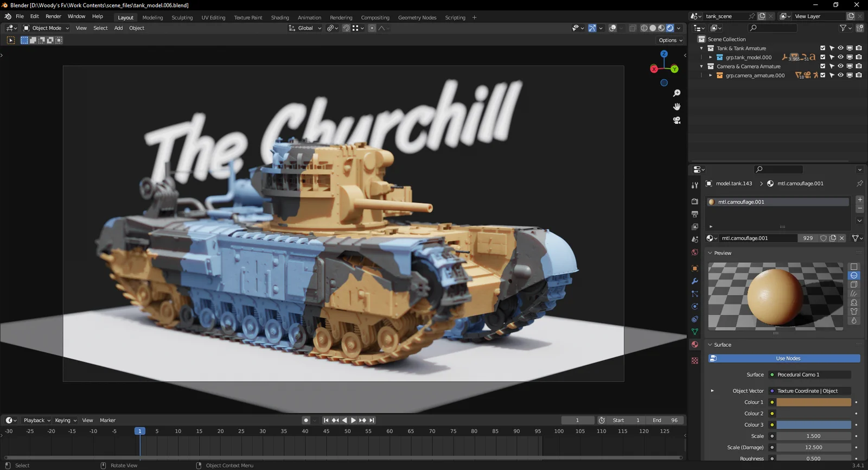Expand the Object Vector input

(x=712, y=391)
